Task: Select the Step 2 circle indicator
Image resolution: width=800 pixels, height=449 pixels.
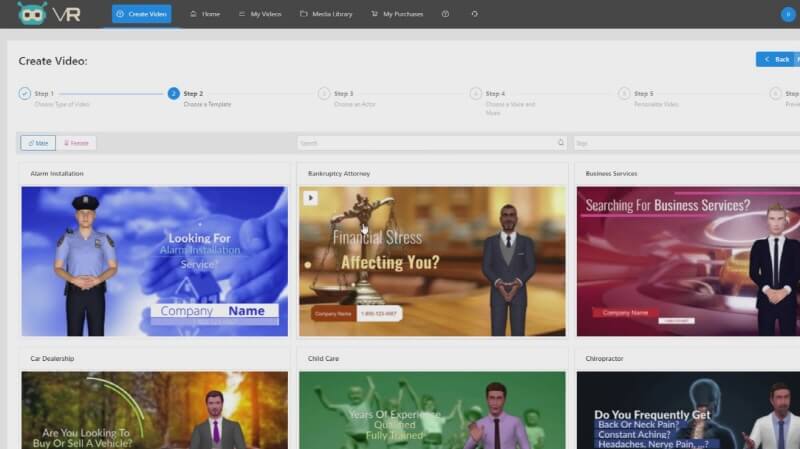Action: [x=173, y=93]
